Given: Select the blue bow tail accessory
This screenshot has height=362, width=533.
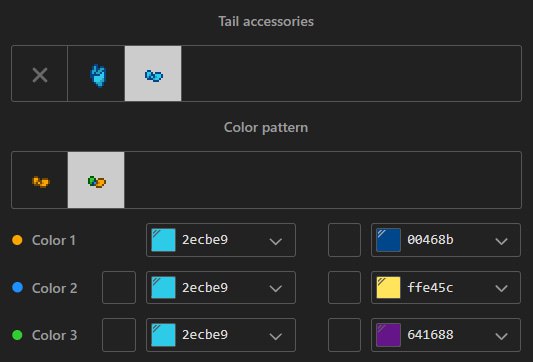Looking at the screenshot, I should pyautogui.click(x=153, y=74).
